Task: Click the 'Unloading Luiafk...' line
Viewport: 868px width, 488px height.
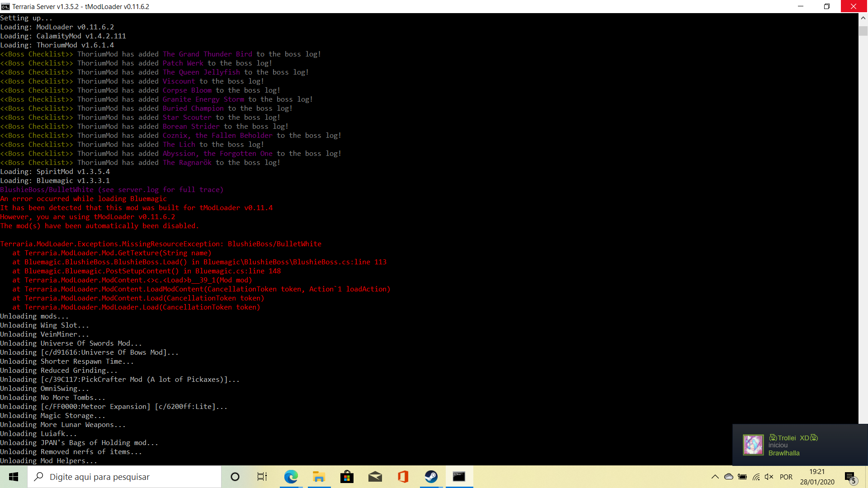Action: pos(38,434)
